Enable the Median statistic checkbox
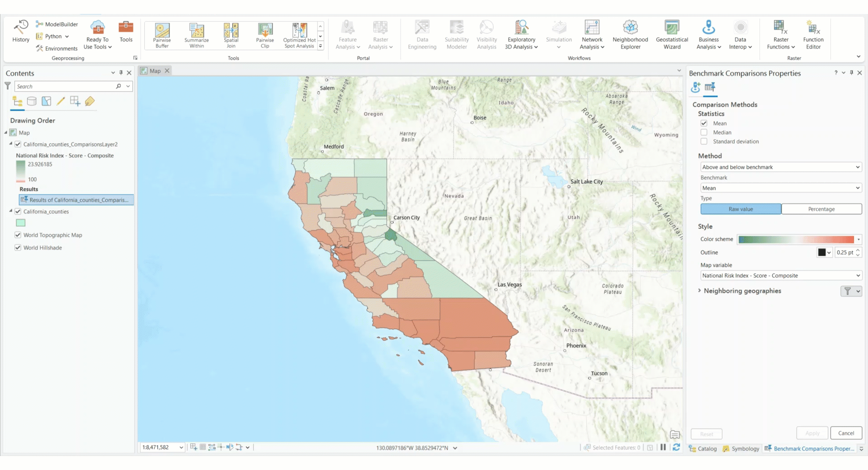The image size is (868, 470). point(704,132)
